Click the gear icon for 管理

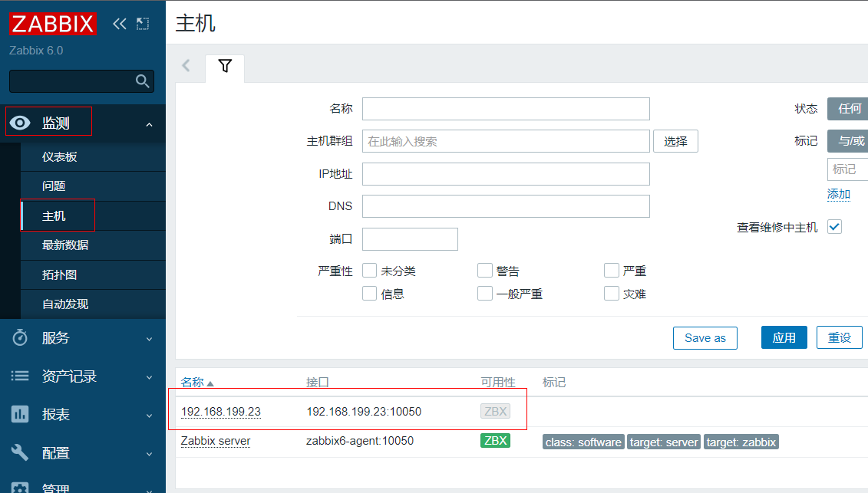[20, 488]
